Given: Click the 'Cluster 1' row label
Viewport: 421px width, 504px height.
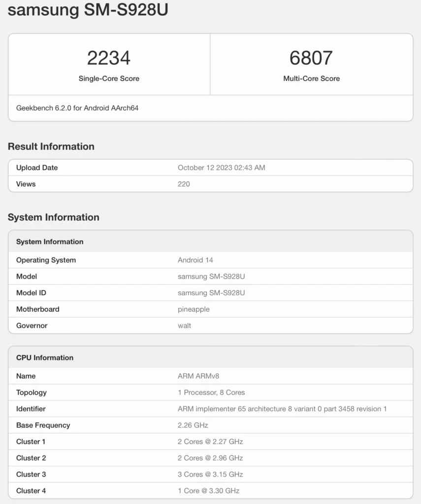Looking at the screenshot, I should (31, 441).
